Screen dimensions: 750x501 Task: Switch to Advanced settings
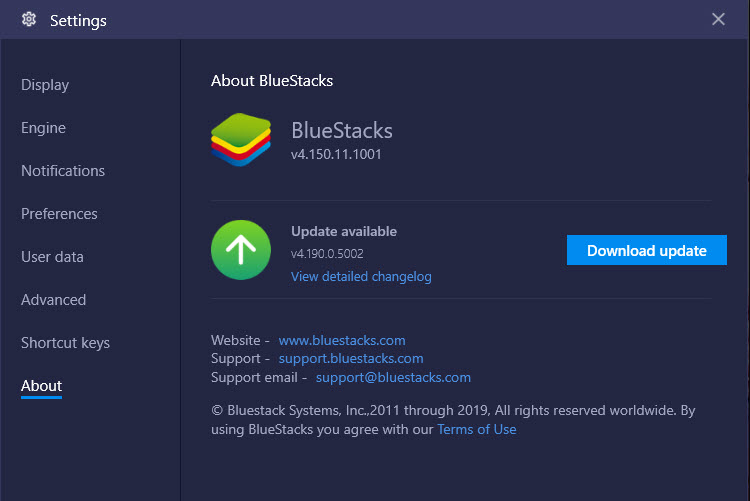pos(54,300)
